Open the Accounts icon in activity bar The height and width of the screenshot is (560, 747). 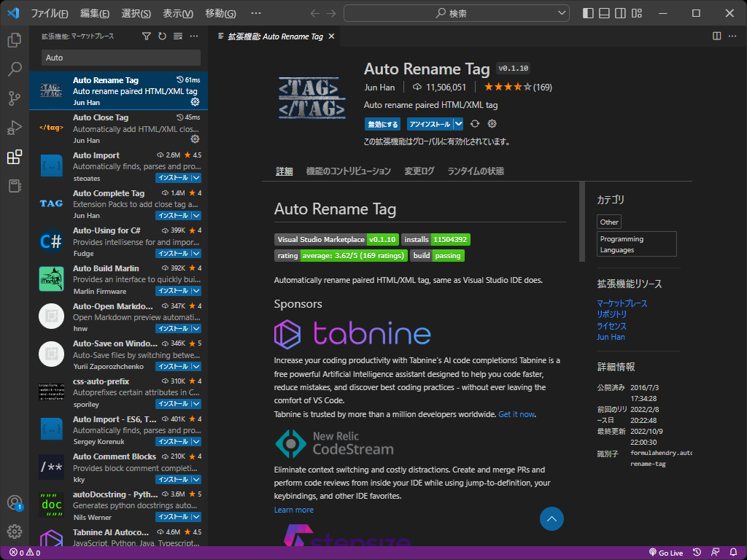(x=15, y=502)
